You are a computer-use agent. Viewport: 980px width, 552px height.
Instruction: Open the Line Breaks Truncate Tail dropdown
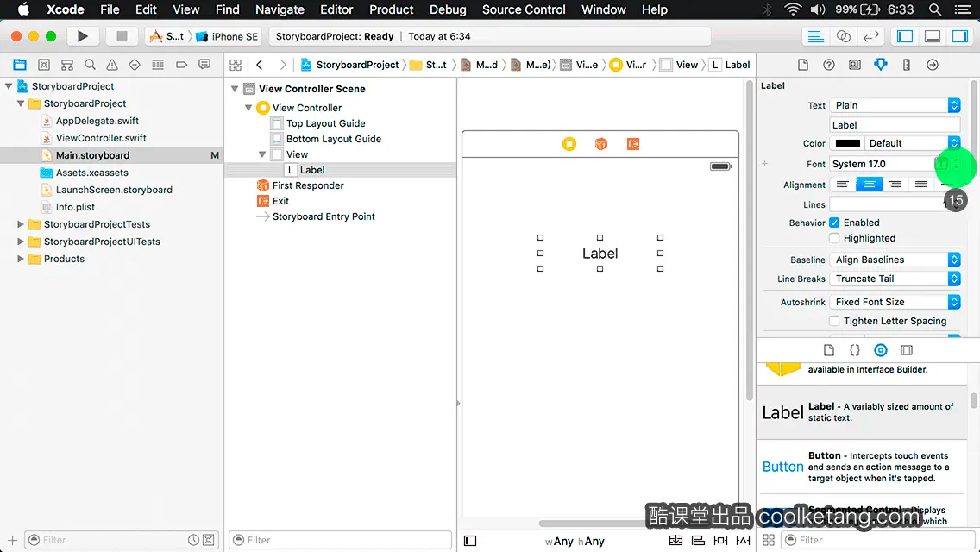895,279
